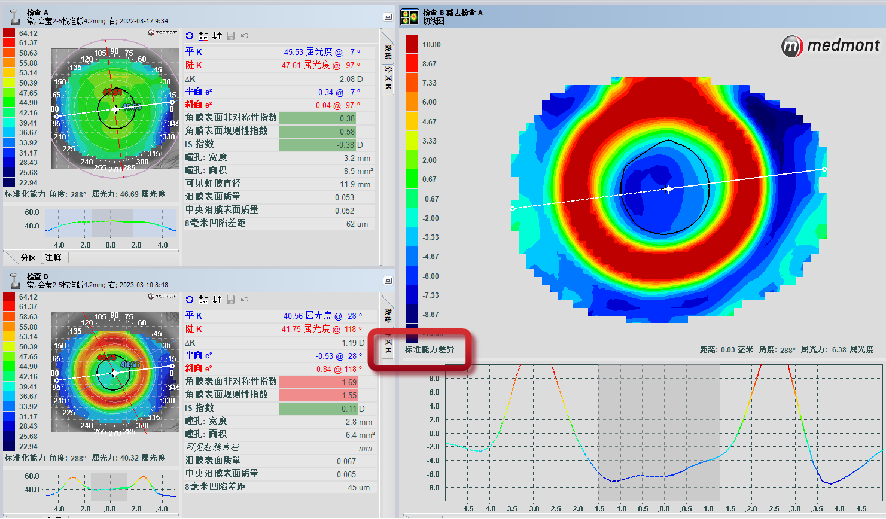Click the Exam A corneal topography map
This screenshot has height=519, width=886.
point(115,108)
